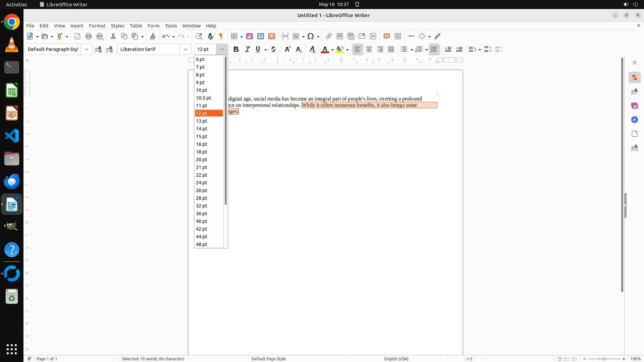Click the Clone Formatting paintbrush icon
Screen dimensions: 644x362
tap(153, 36)
